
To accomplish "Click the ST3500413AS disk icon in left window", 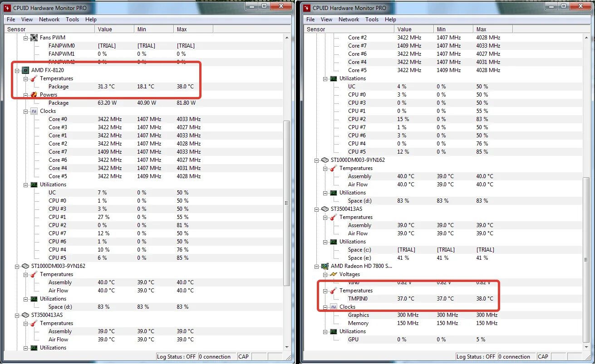I will [25, 315].
